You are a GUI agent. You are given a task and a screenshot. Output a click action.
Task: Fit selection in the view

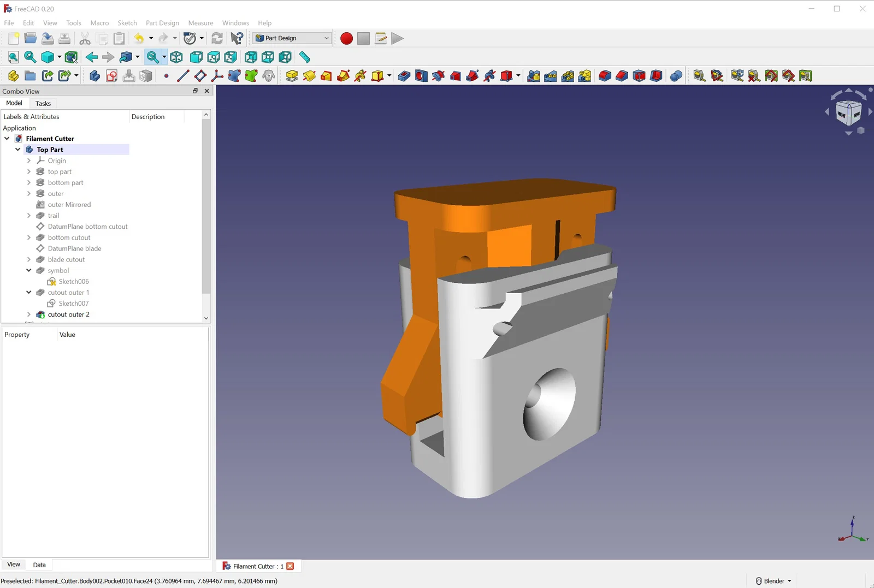tap(30, 57)
